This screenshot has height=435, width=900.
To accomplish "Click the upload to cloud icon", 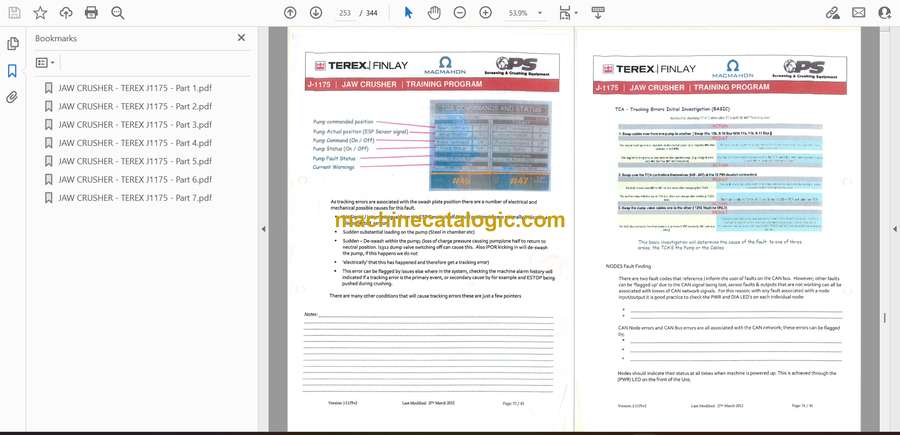I will pyautogui.click(x=66, y=13).
